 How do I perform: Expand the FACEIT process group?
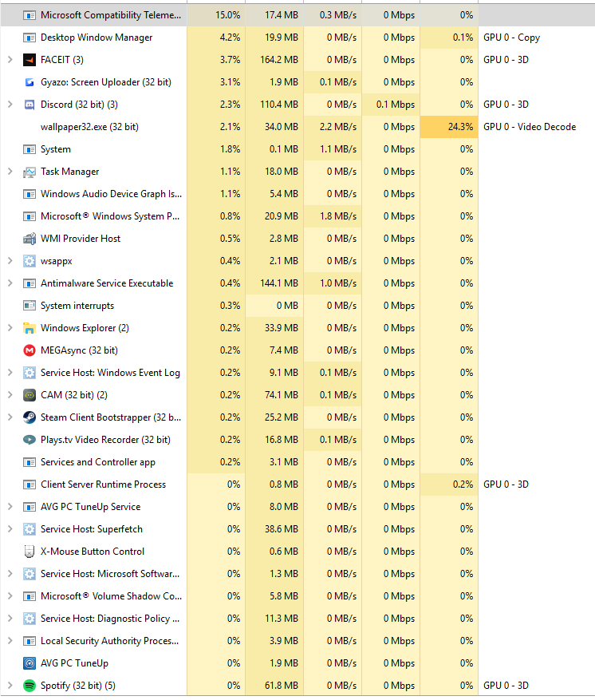pyautogui.click(x=10, y=60)
